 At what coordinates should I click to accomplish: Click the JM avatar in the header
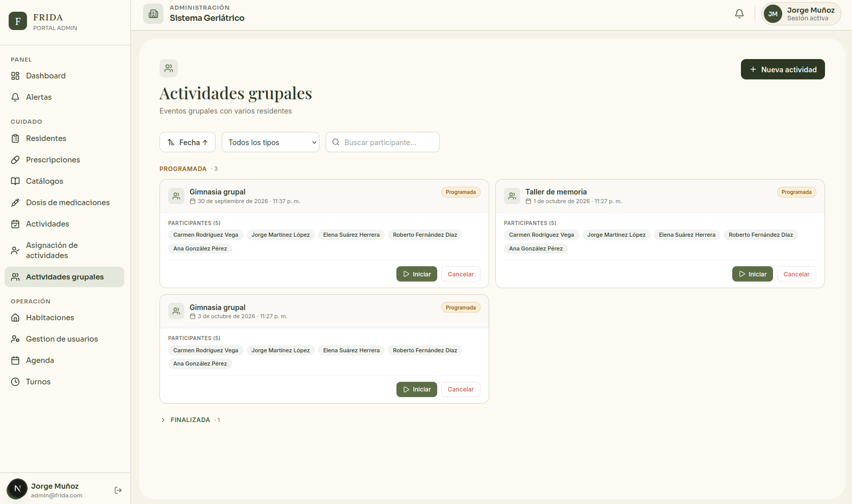click(x=773, y=14)
